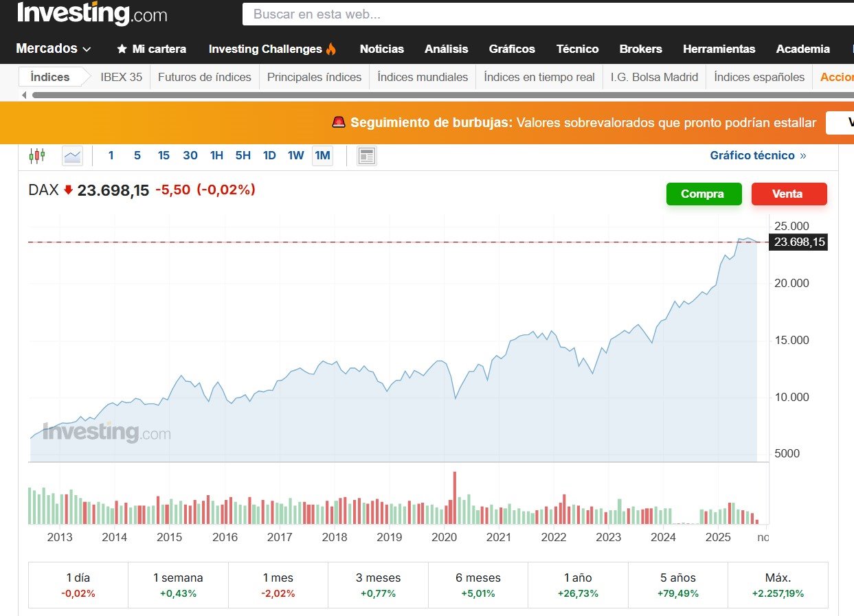Click the Investing.com logo
The width and height of the screenshot is (854, 616).
92,13
